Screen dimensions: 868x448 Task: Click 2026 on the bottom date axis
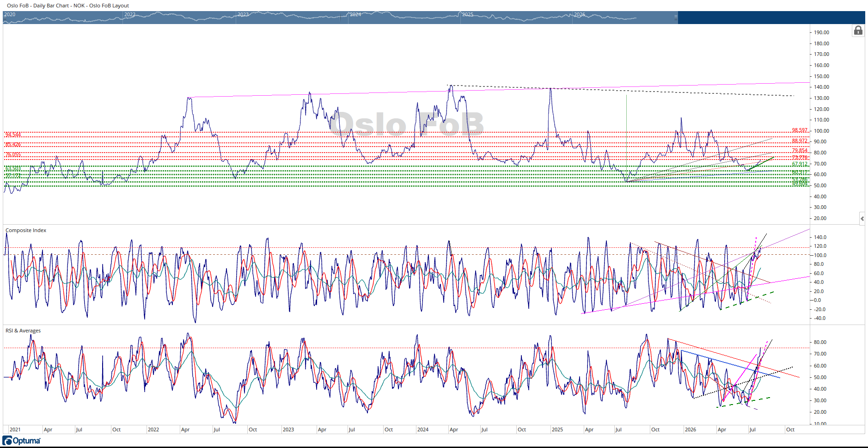tap(691, 430)
